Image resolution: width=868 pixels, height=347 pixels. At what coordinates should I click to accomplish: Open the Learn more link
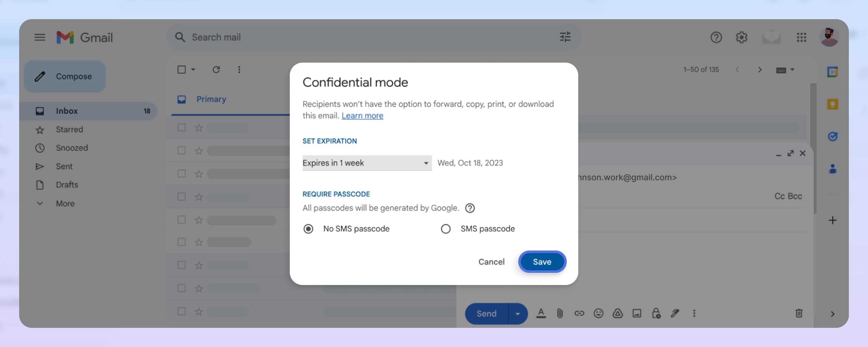(362, 115)
